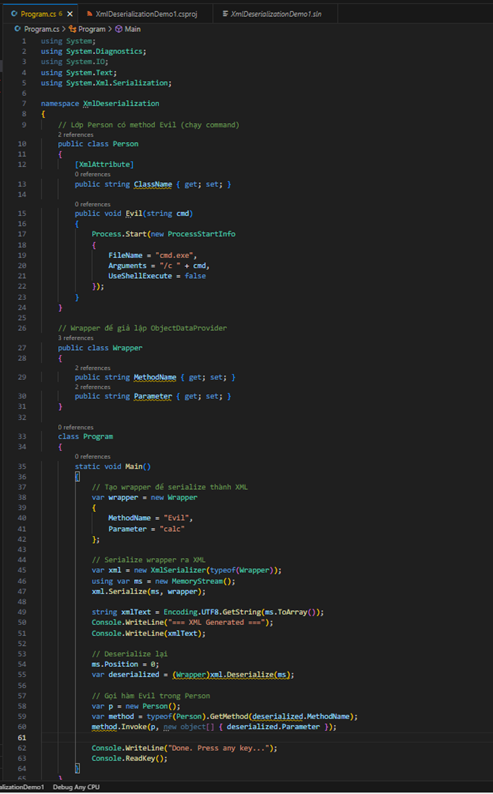Click the Main method icon in breadcrumb
Viewport: 493px width, 794px height.
118,29
